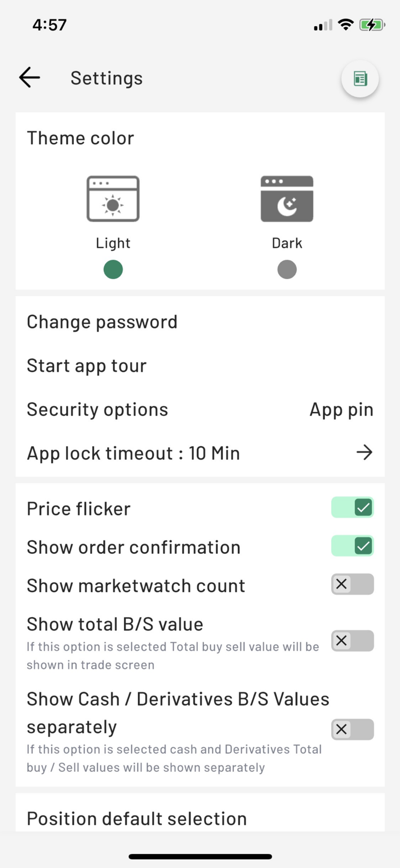The height and width of the screenshot is (868, 400).
Task: Open the news feed icon button
Action: [x=360, y=79]
